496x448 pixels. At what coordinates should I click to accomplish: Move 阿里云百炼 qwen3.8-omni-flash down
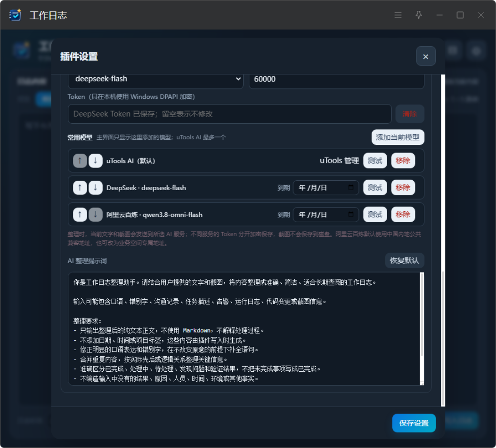coord(95,215)
